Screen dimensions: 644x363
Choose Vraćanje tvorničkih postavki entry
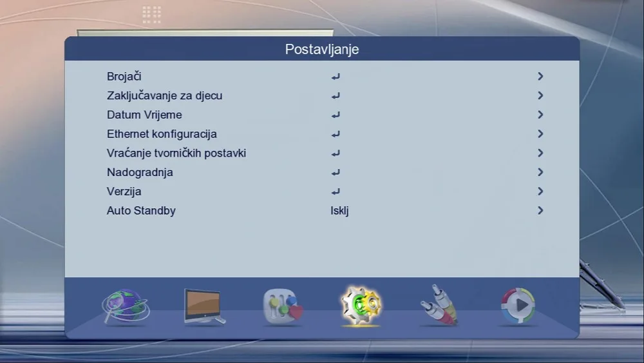click(x=176, y=153)
